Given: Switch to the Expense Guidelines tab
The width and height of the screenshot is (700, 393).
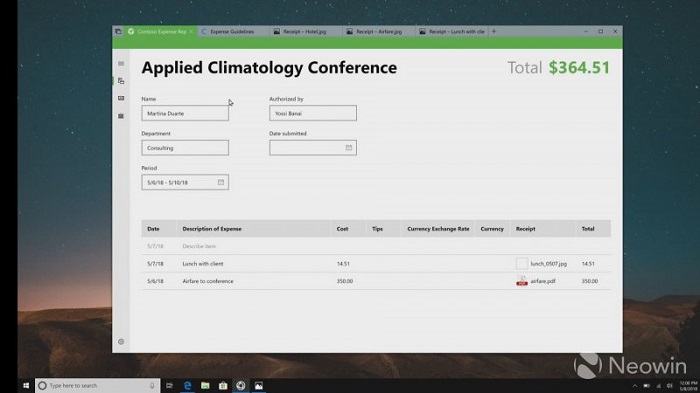Looking at the screenshot, I should tap(232, 32).
